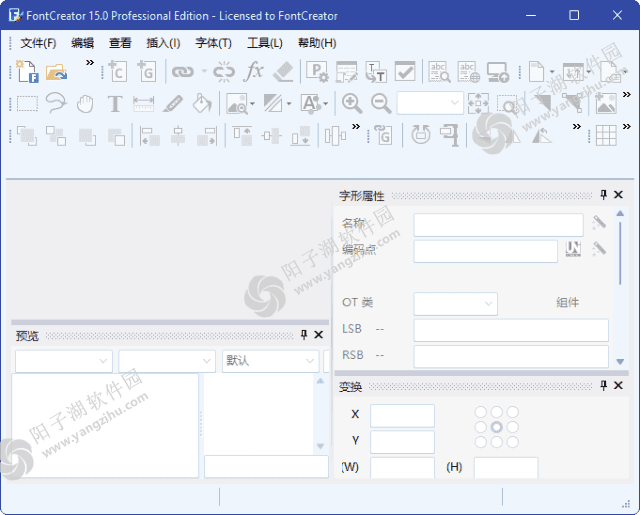Screen dimensions: 640x515
Task: Open the 工具(L) menu
Action: click(x=264, y=43)
